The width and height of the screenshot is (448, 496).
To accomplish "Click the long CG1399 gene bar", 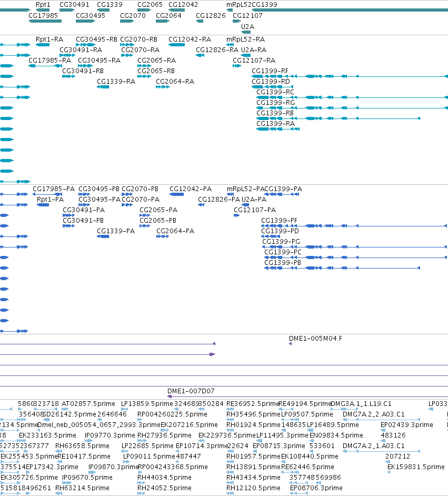I will pyautogui.click(x=350, y=10).
